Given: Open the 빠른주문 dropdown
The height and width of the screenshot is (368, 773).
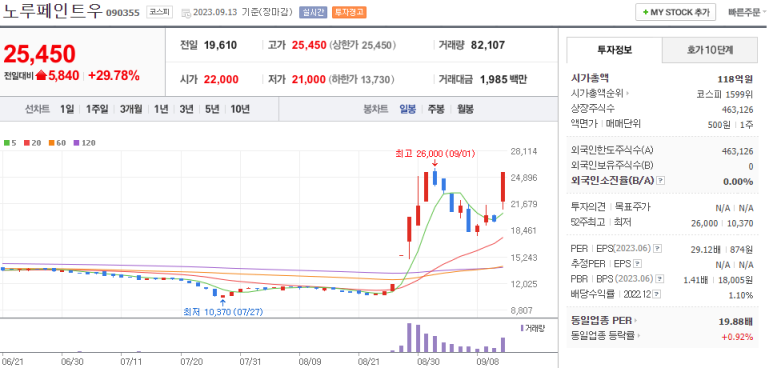Looking at the screenshot, I should 746,12.
